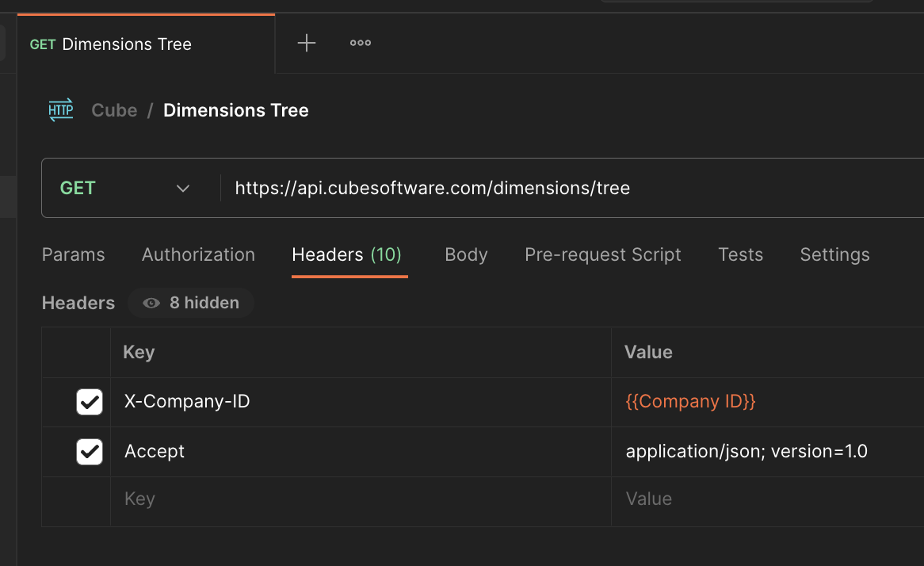The width and height of the screenshot is (924, 566).
Task: Click the Cube breadcrumb link
Action: (x=114, y=110)
